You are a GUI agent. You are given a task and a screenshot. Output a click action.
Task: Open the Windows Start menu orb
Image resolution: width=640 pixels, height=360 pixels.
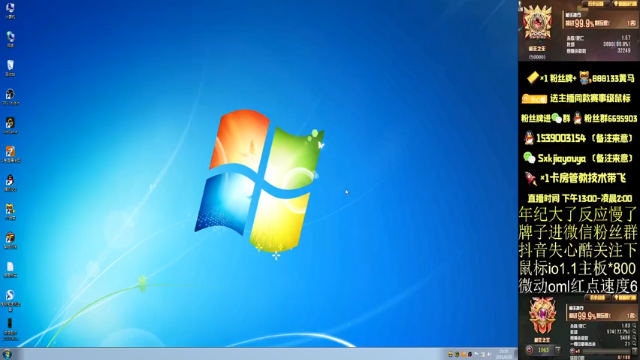click(x=7, y=354)
